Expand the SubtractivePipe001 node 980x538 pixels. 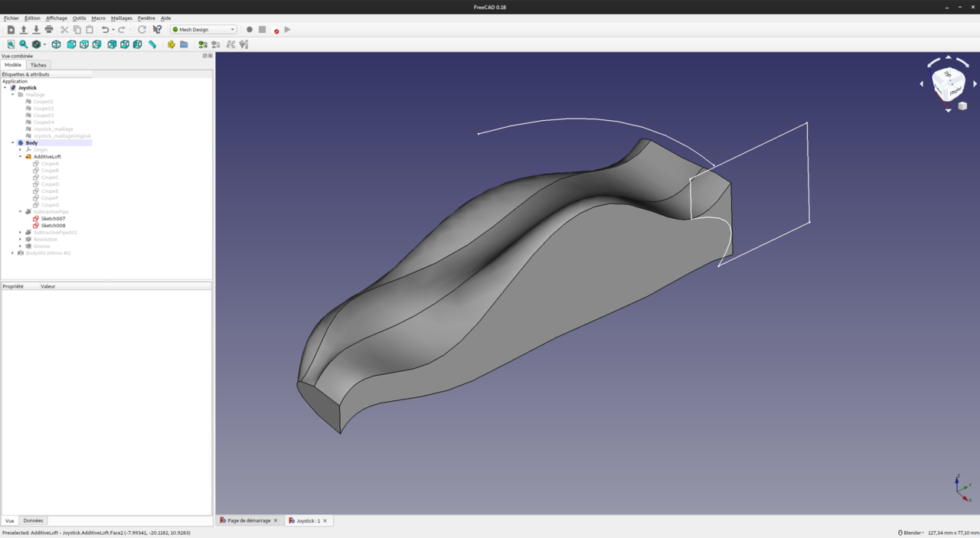21,233
